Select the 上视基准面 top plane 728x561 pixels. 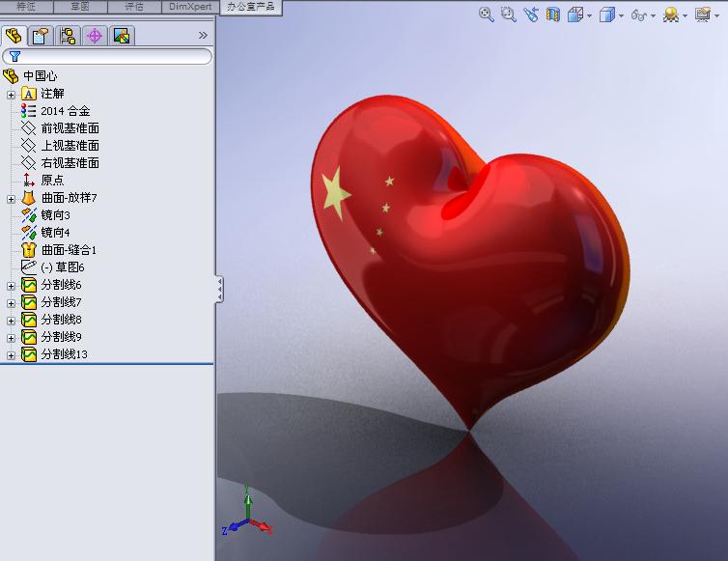61,146
